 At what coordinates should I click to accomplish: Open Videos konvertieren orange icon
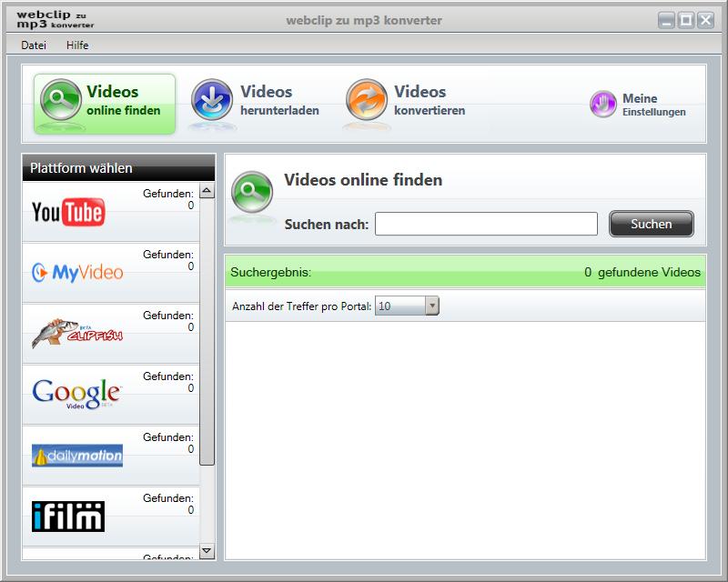tap(366, 100)
